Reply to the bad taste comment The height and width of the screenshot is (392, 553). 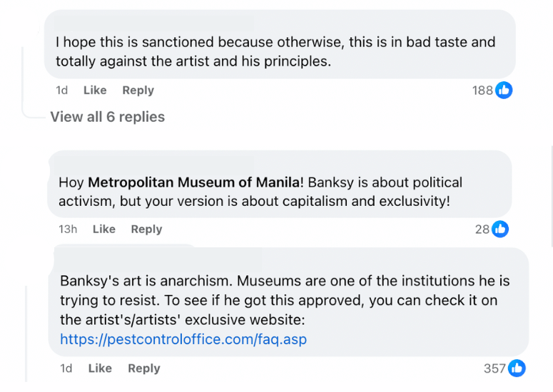(x=138, y=91)
